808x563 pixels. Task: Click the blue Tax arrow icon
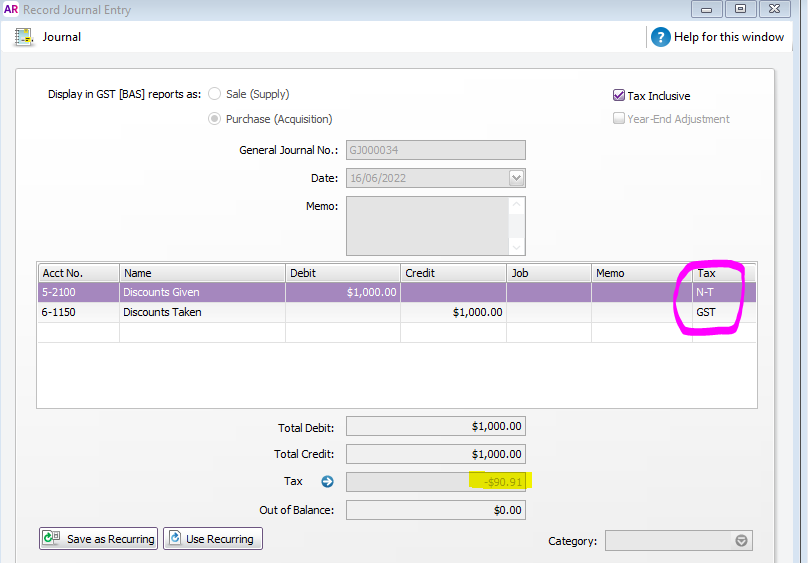[327, 482]
